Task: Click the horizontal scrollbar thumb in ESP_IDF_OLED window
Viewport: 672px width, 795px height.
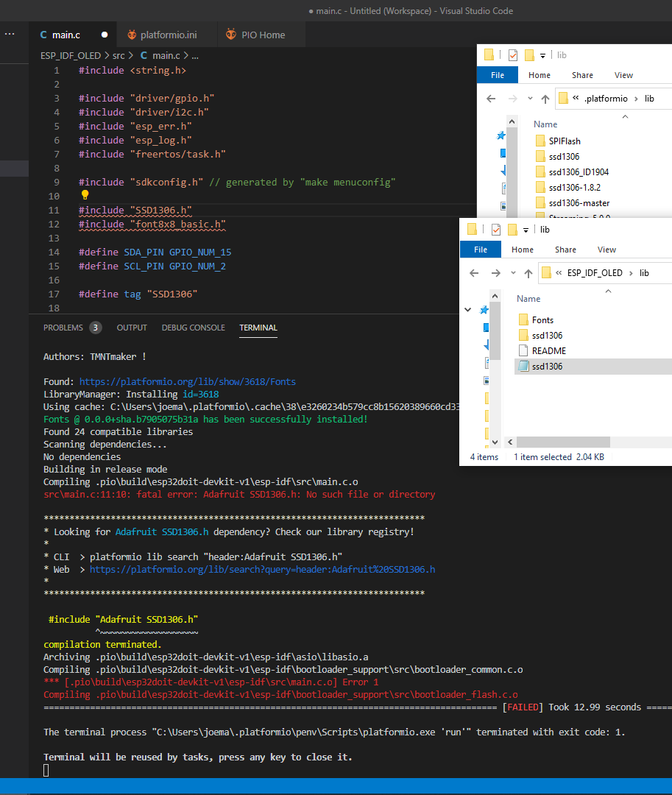Action: [563, 442]
